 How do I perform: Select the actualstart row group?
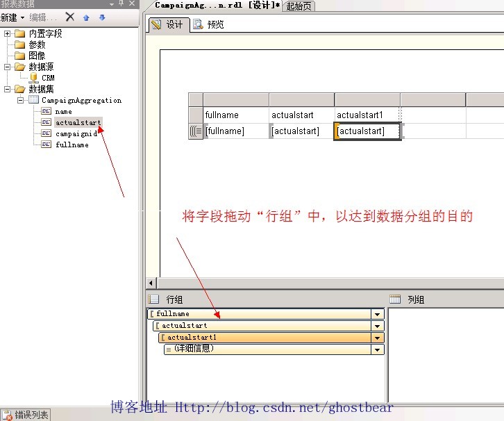pyautogui.click(x=262, y=326)
